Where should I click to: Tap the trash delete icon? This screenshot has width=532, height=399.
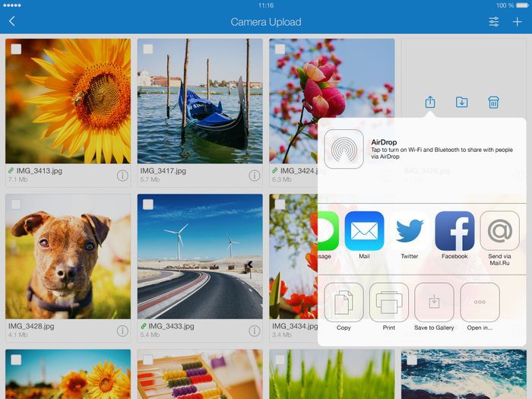pyautogui.click(x=493, y=102)
